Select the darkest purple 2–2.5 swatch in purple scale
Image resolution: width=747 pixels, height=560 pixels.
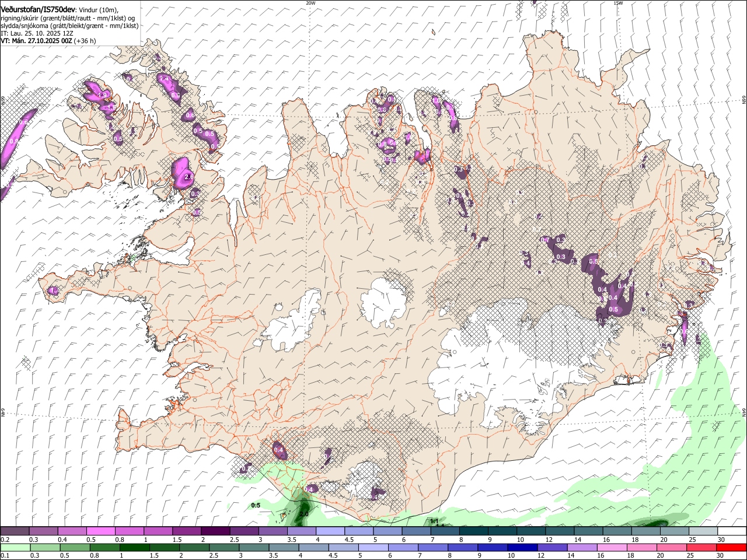coord(215,531)
